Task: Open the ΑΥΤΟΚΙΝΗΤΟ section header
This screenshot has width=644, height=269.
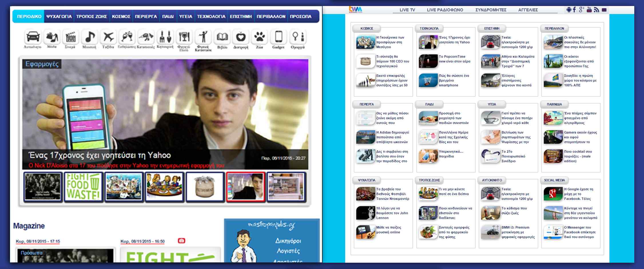Action: 492,180
